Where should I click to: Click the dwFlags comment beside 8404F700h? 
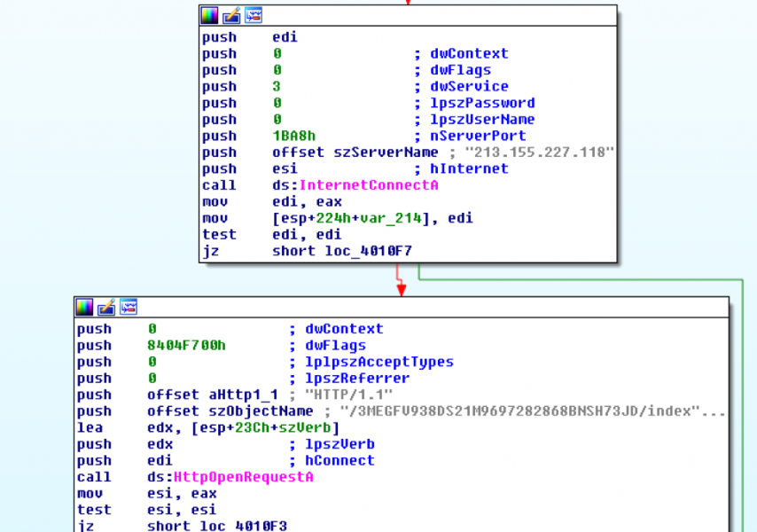336,346
